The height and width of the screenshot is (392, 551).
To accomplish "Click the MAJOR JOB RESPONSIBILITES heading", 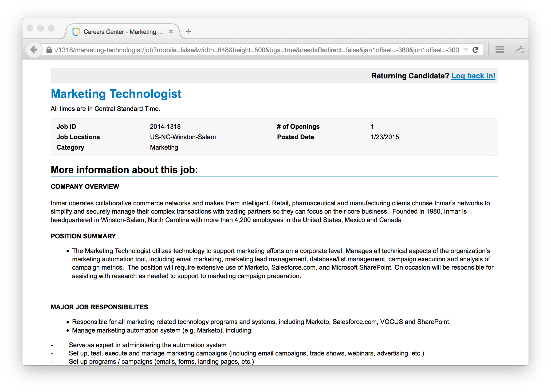I will (x=99, y=307).
